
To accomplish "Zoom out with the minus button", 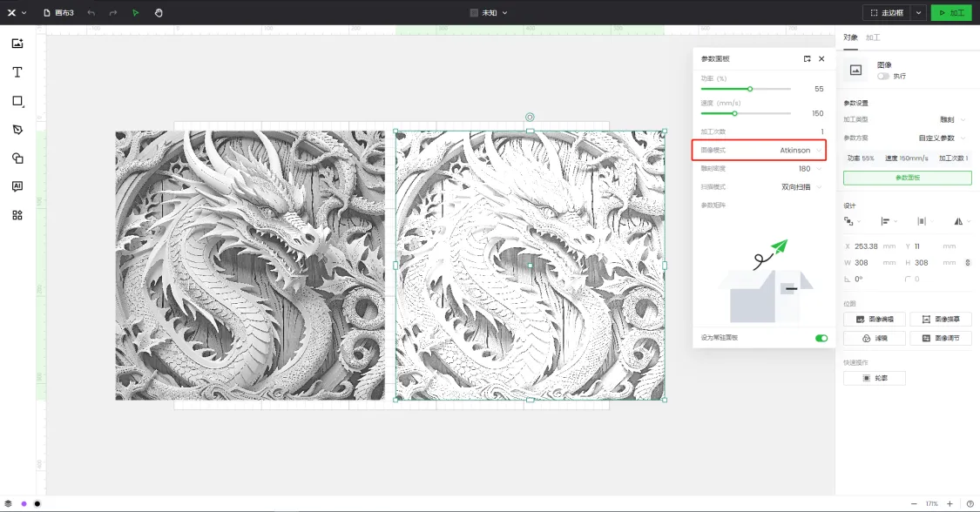I will [914, 503].
